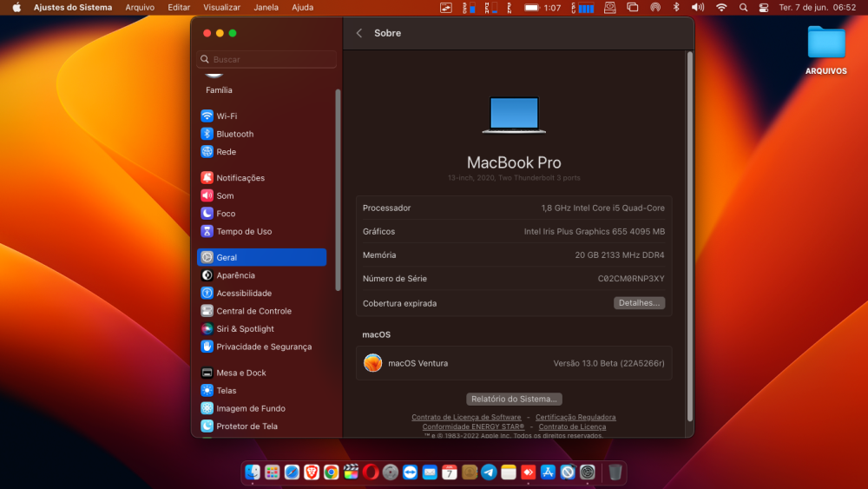Open Contacts from the Dock
This screenshot has width=868, height=489.
(x=470, y=472)
